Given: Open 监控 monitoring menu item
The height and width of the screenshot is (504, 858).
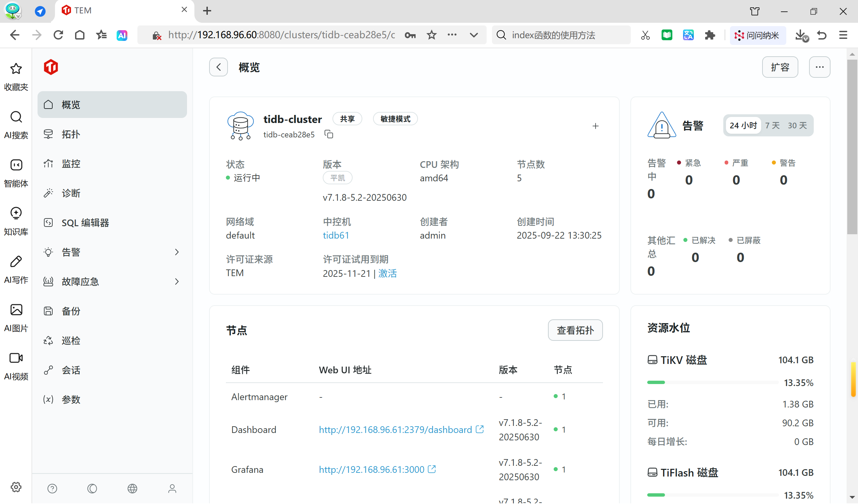Looking at the screenshot, I should point(112,164).
